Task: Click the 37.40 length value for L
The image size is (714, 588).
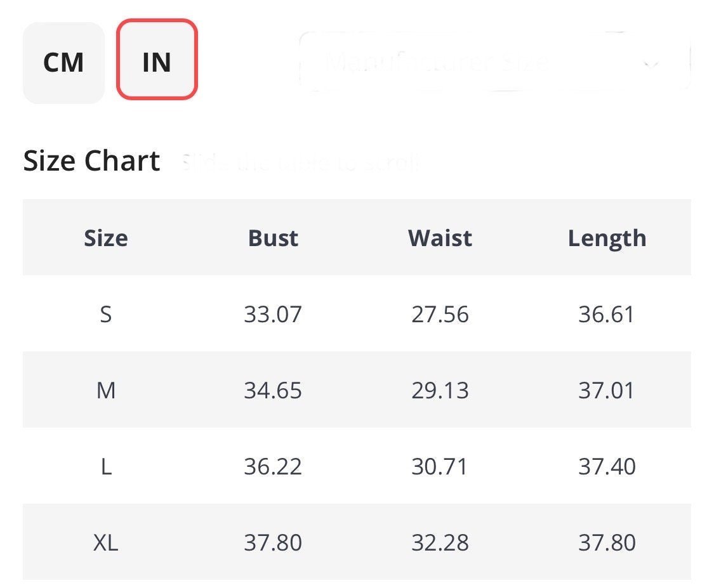Action: [x=607, y=466]
